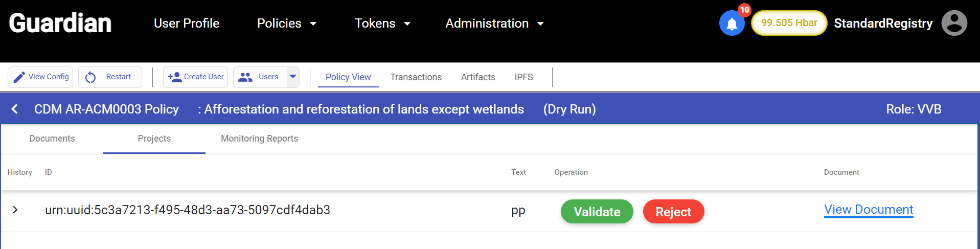Viewport: 980px width, 249px height.
Task: Open the Policies dropdown menu
Action: click(x=286, y=24)
